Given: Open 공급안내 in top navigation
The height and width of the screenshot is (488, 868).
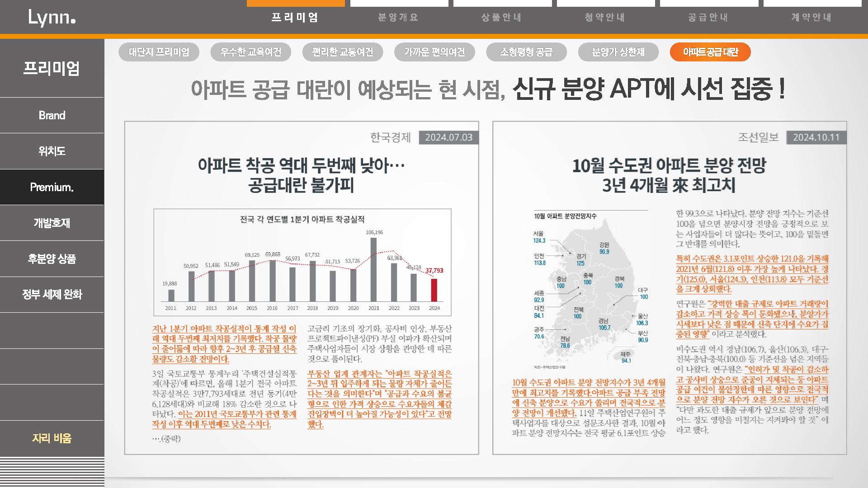Looking at the screenshot, I should tap(708, 18).
